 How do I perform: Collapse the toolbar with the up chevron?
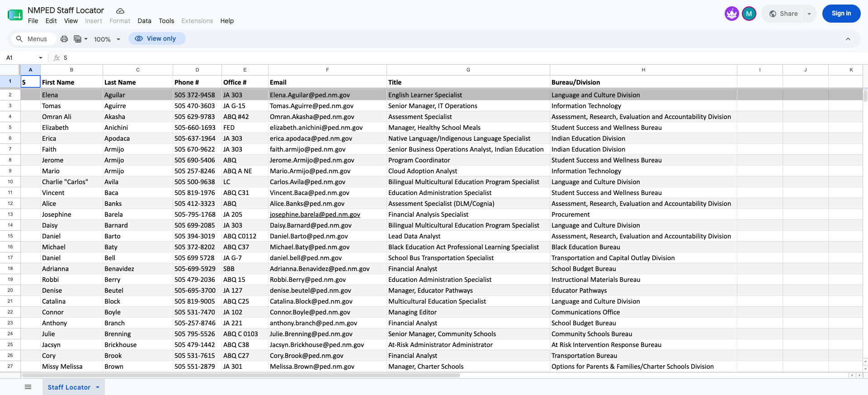(x=848, y=39)
